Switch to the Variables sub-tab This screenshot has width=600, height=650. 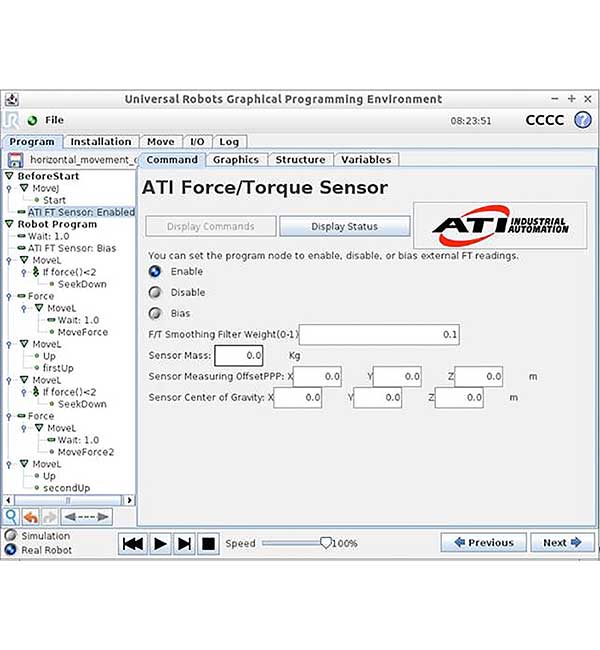pos(366,160)
